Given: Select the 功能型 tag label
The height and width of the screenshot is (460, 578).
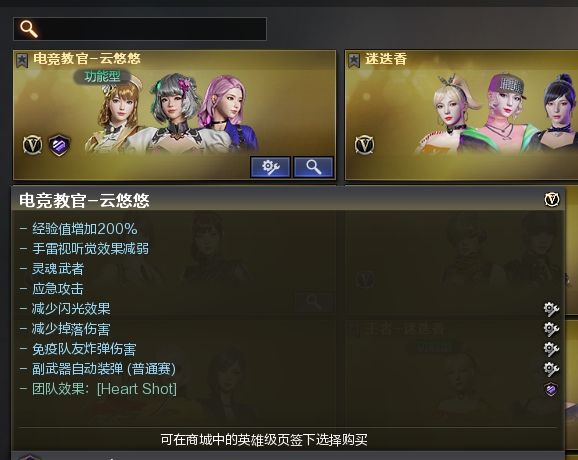Looking at the screenshot, I should click(x=102, y=76).
